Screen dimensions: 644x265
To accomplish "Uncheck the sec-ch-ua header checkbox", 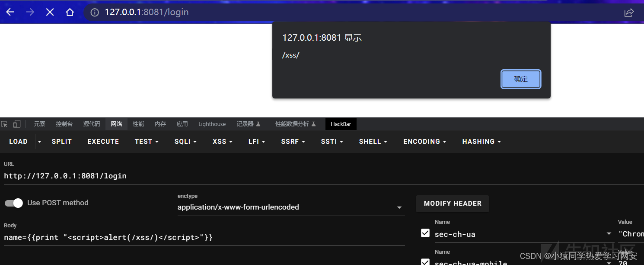I will coord(425,233).
